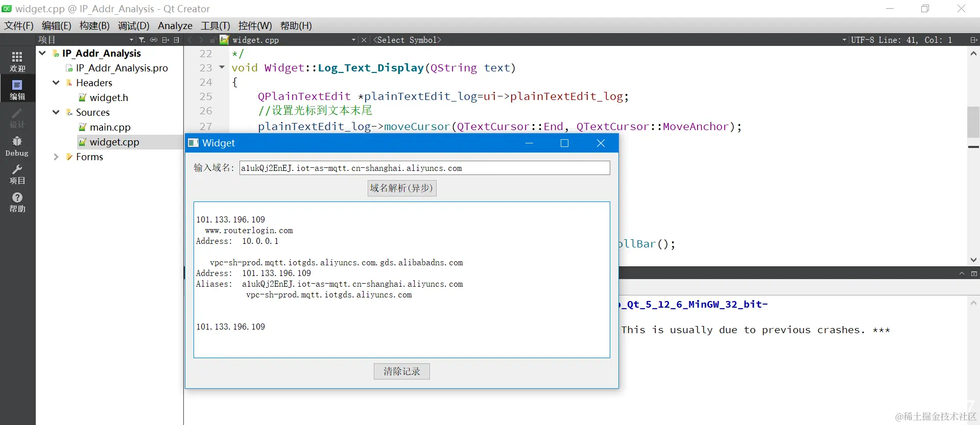
Task: Click the split editor icon at top right
Action: 974,40
